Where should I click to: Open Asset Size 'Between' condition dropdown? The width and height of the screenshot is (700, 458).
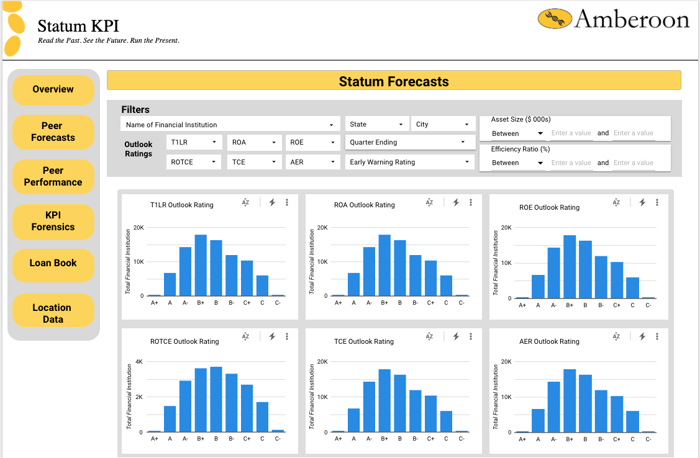tap(517, 133)
